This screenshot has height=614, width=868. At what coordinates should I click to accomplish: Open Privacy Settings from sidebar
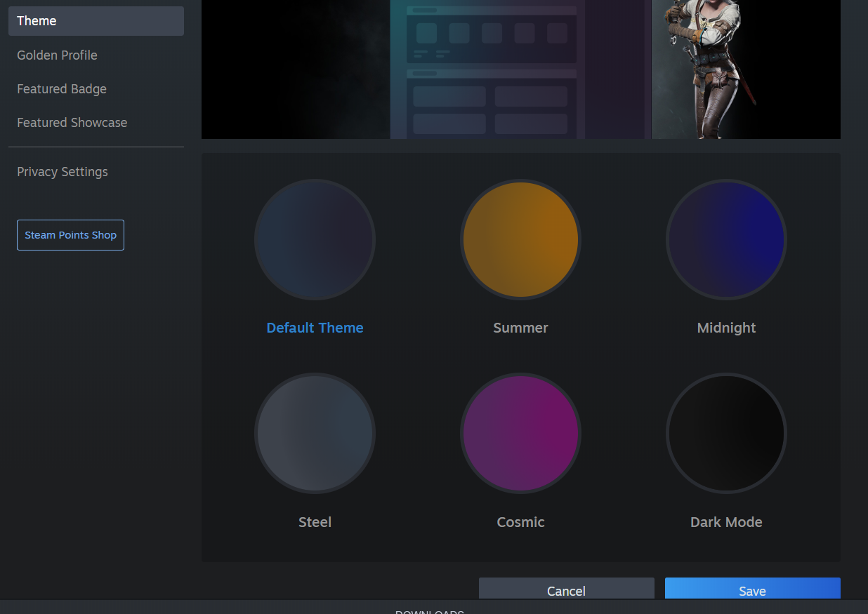tap(63, 172)
